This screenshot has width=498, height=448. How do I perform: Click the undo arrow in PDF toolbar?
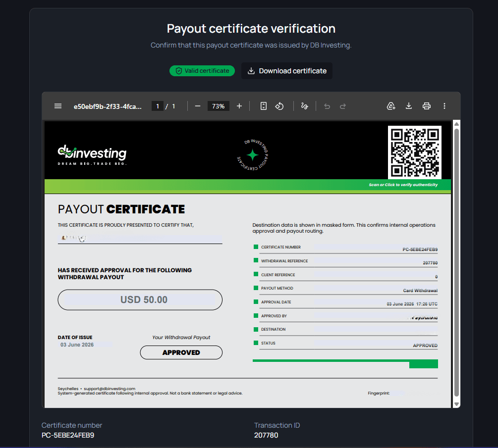point(327,106)
